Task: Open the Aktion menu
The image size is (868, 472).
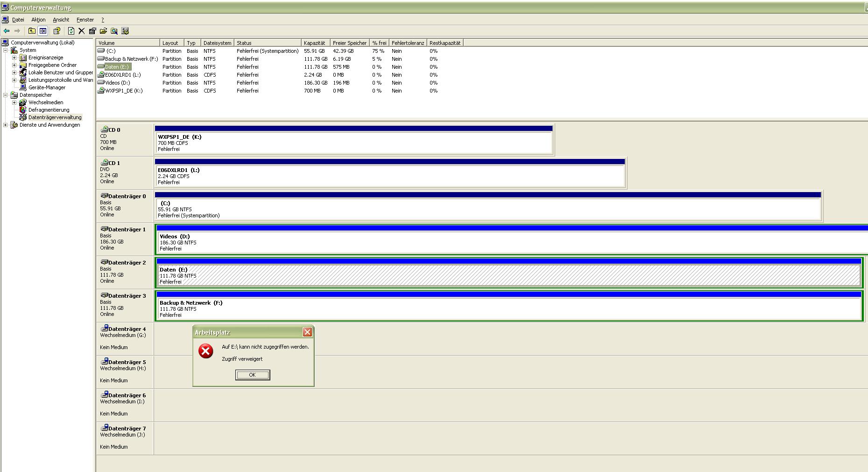Action: coord(38,20)
